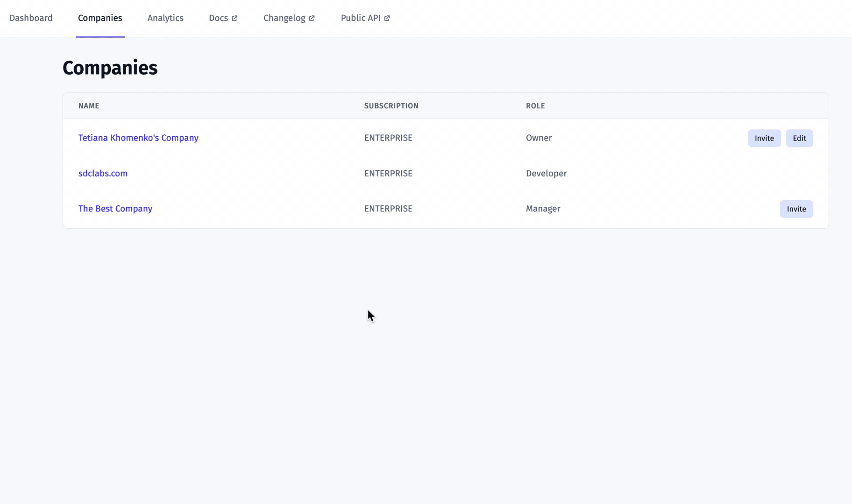Screen dimensions: 852x504
Task: Click the NAME column header
Action: [89, 106]
